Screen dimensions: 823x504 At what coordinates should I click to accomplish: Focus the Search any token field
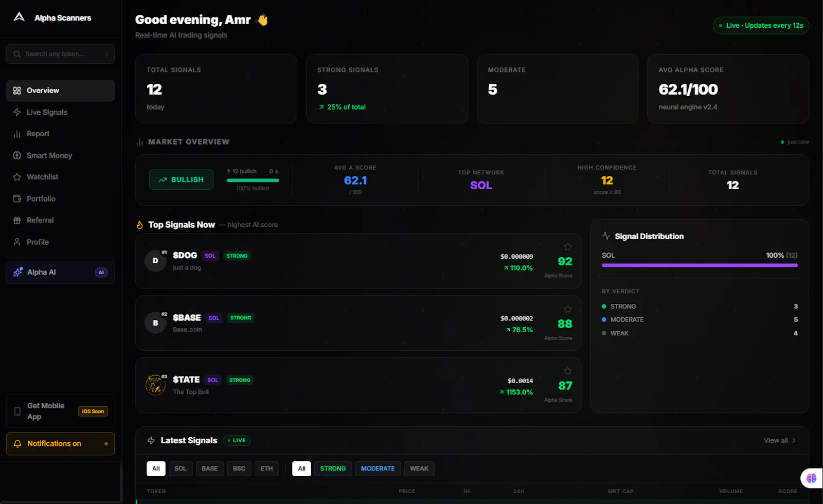[x=60, y=54]
